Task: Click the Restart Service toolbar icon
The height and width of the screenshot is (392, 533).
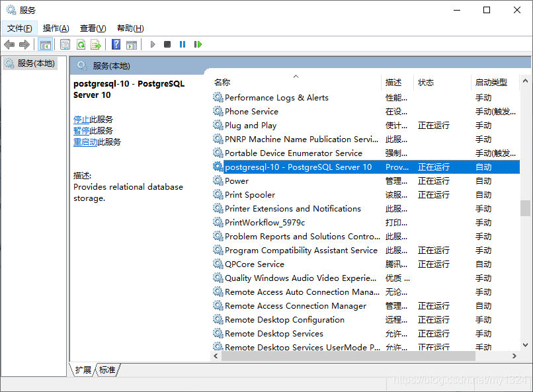Action: 198,44
